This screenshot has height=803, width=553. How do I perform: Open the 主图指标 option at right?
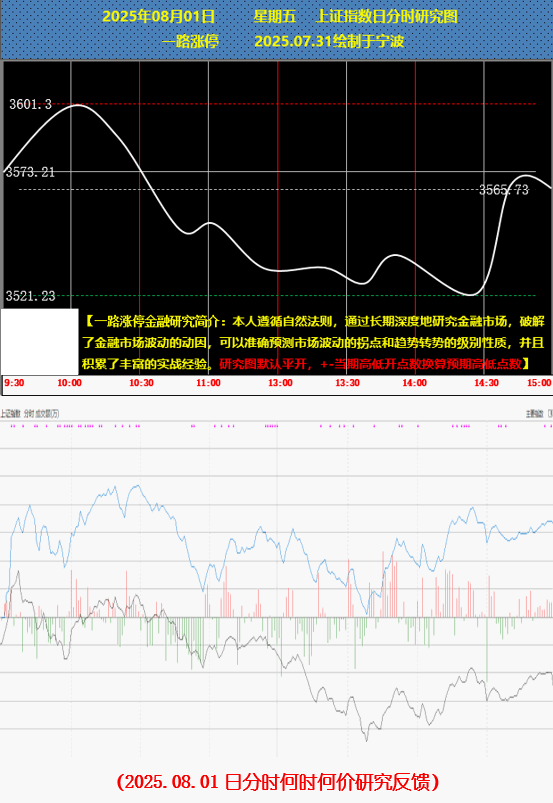tap(535, 414)
